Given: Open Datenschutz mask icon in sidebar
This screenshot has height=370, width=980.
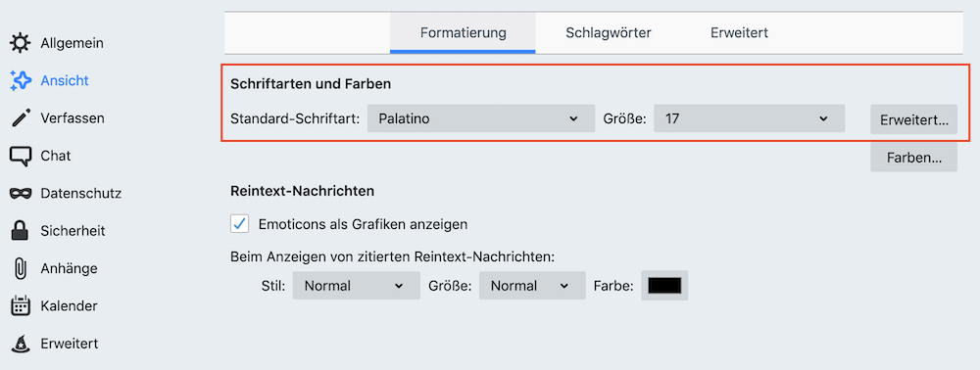Looking at the screenshot, I should pos(21,194).
